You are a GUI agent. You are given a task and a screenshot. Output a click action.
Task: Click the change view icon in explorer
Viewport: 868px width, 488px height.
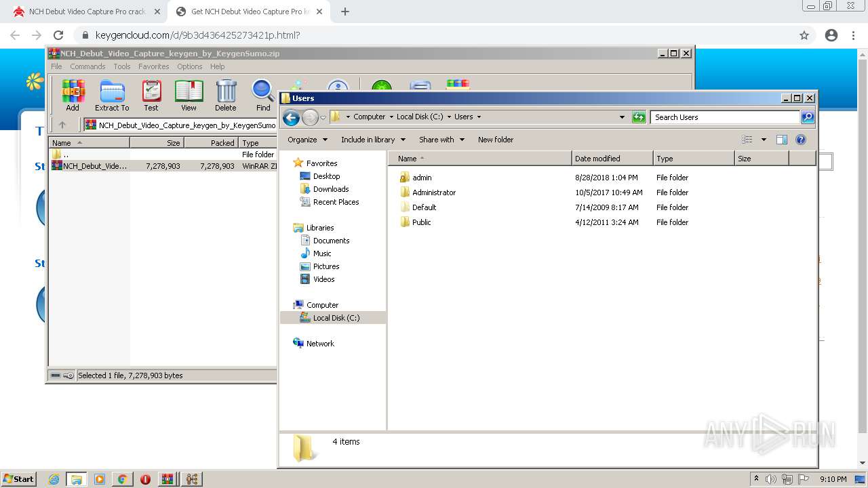pyautogui.click(x=747, y=140)
